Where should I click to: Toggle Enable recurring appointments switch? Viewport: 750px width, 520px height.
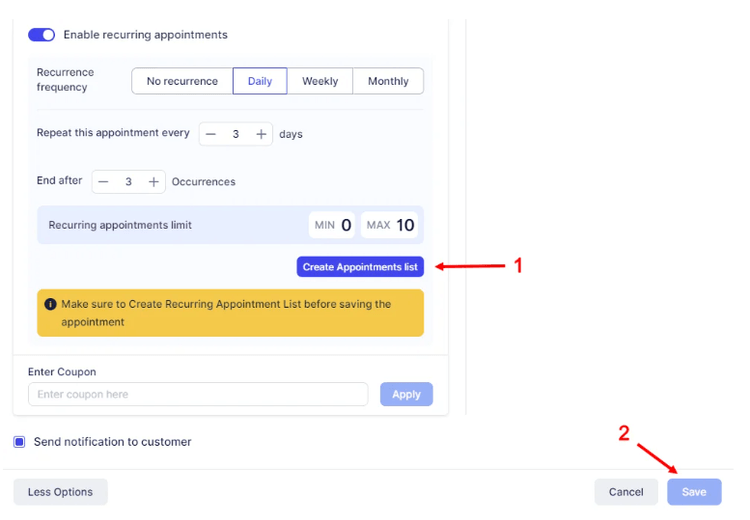coord(42,35)
